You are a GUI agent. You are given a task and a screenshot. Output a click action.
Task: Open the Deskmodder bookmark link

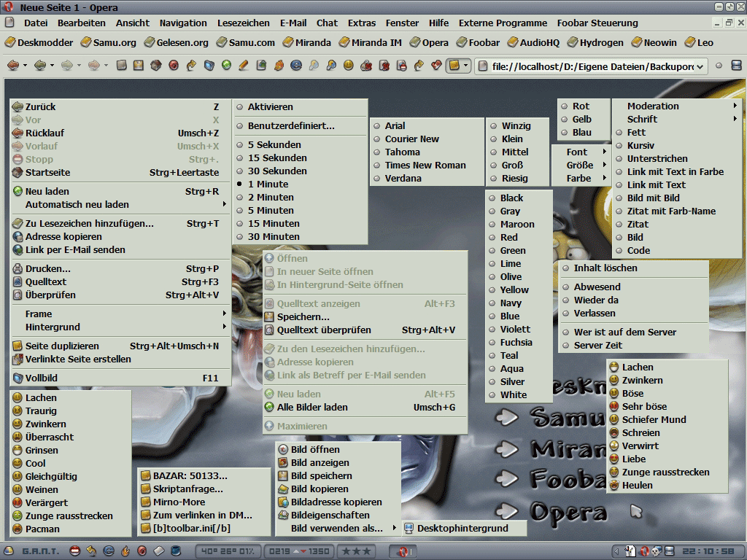coord(39,42)
